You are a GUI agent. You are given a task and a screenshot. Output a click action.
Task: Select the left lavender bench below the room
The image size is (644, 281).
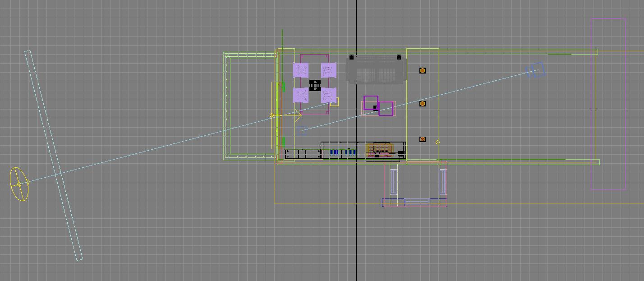[393, 182]
